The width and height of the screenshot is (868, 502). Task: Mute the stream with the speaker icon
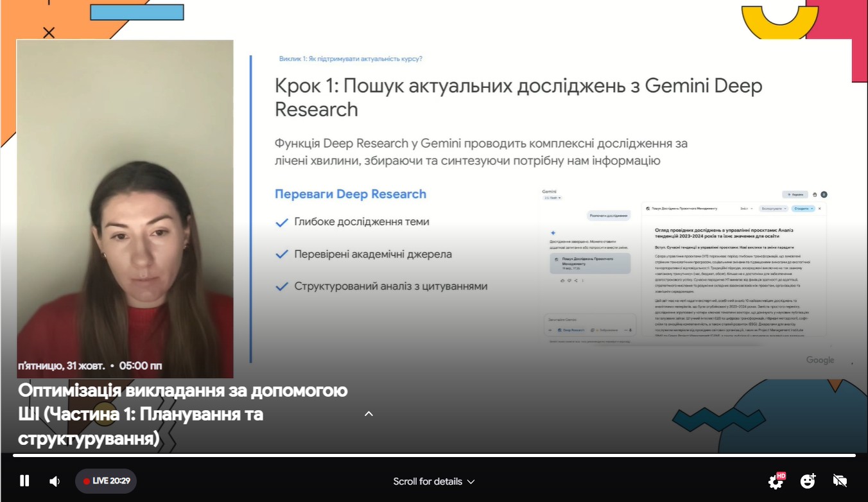coord(55,481)
